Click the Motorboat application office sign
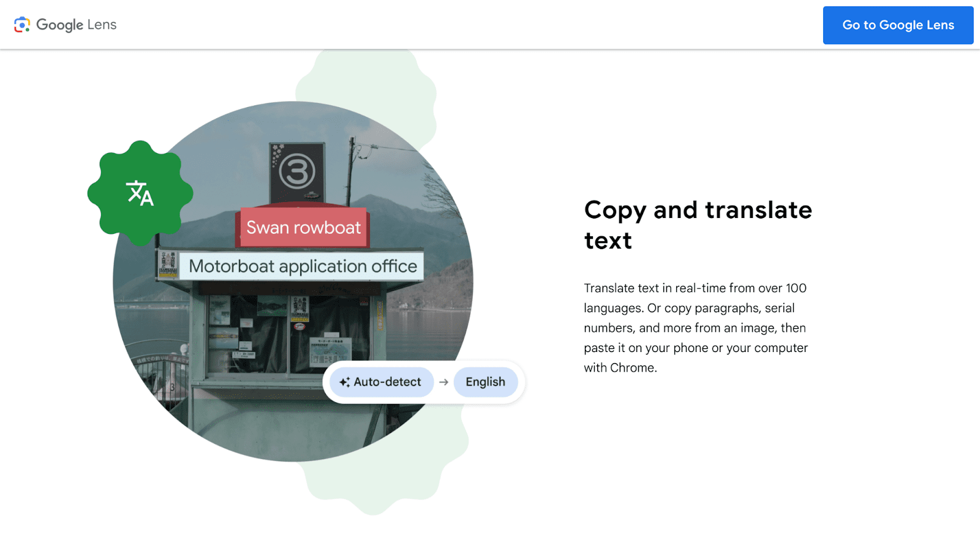 tap(303, 266)
